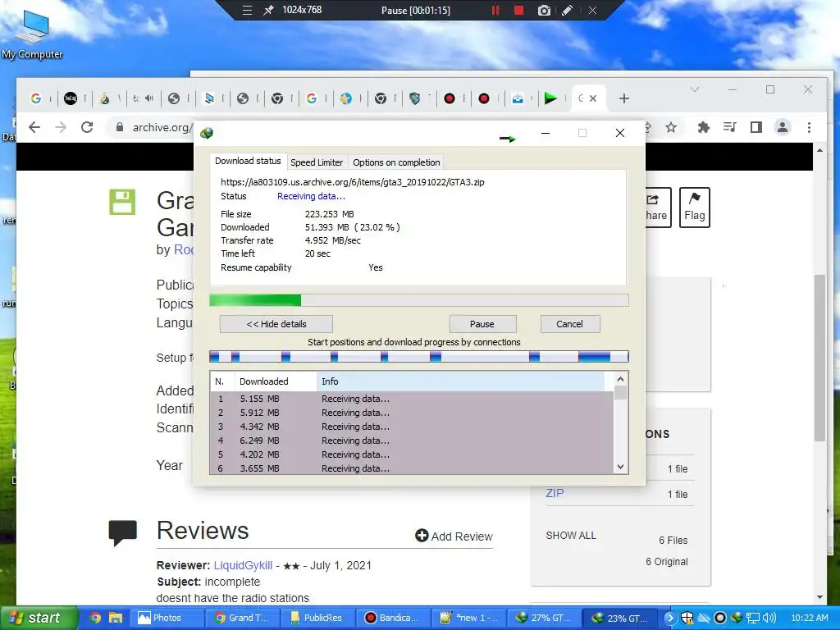The image size is (840, 630).
Task: Click the IDM dialog title bar icon
Action: [x=207, y=133]
